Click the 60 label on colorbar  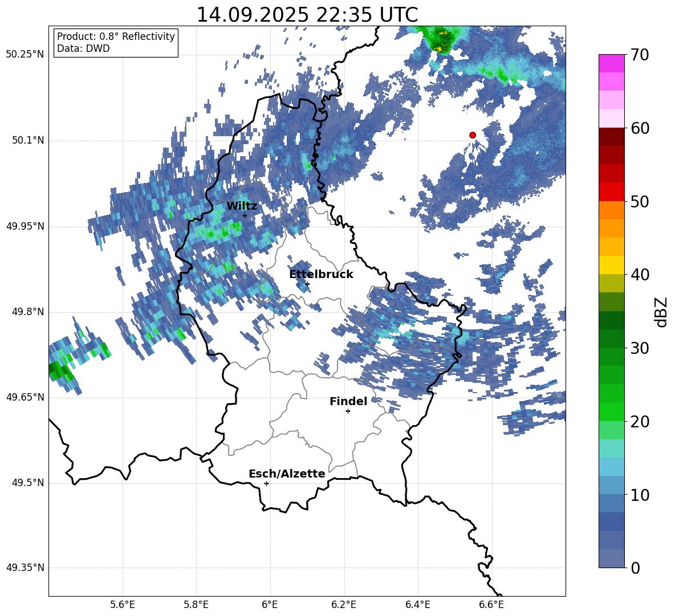coord(640,128)
